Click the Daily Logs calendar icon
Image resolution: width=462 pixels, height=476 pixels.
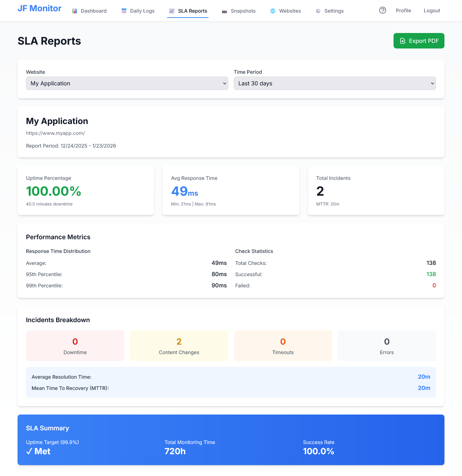click(x=124, y=11)
